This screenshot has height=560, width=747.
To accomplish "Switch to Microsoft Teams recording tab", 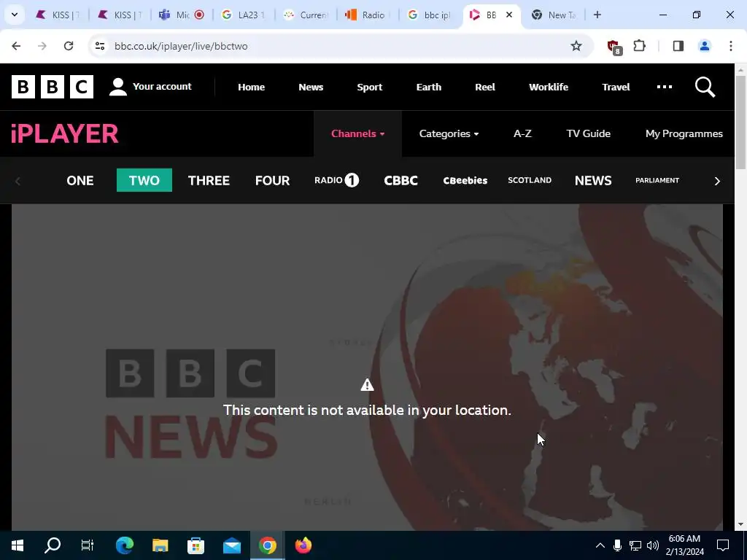I will 182,15.
